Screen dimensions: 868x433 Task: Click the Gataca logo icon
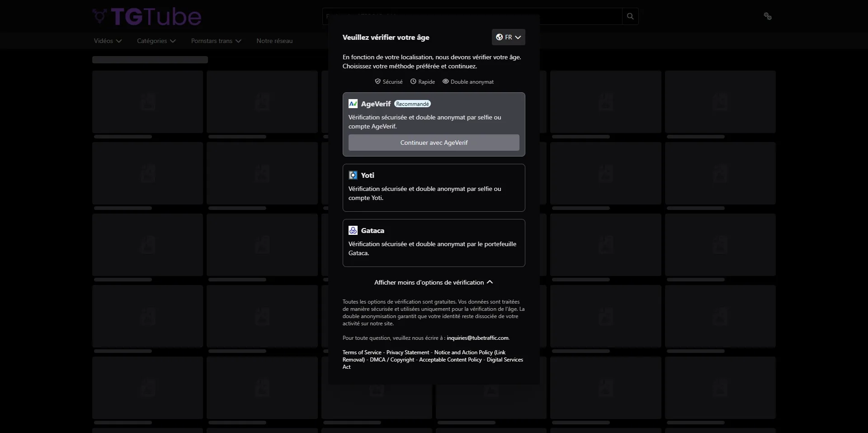[353, 230]
